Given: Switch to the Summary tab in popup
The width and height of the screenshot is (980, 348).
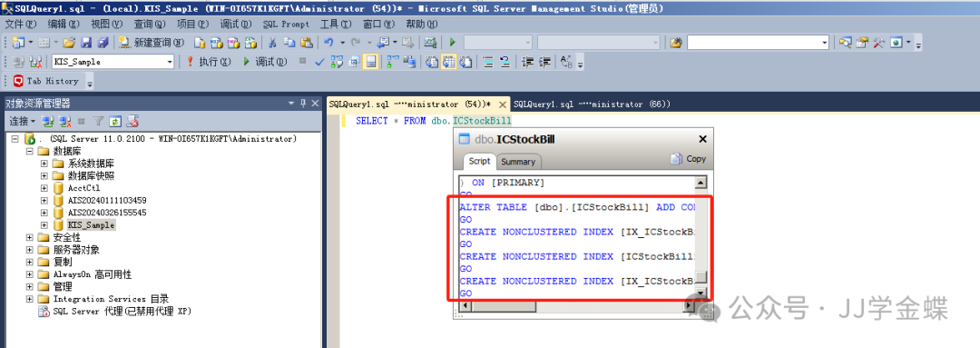Looking at the screenshot, I should [x=518, y=162].
